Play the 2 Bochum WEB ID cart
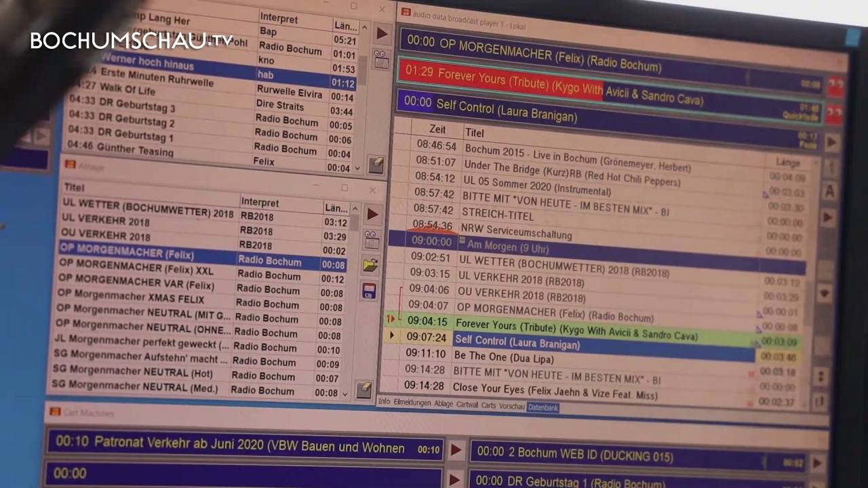This screenshot has width=868, height=488. point(818,463)
